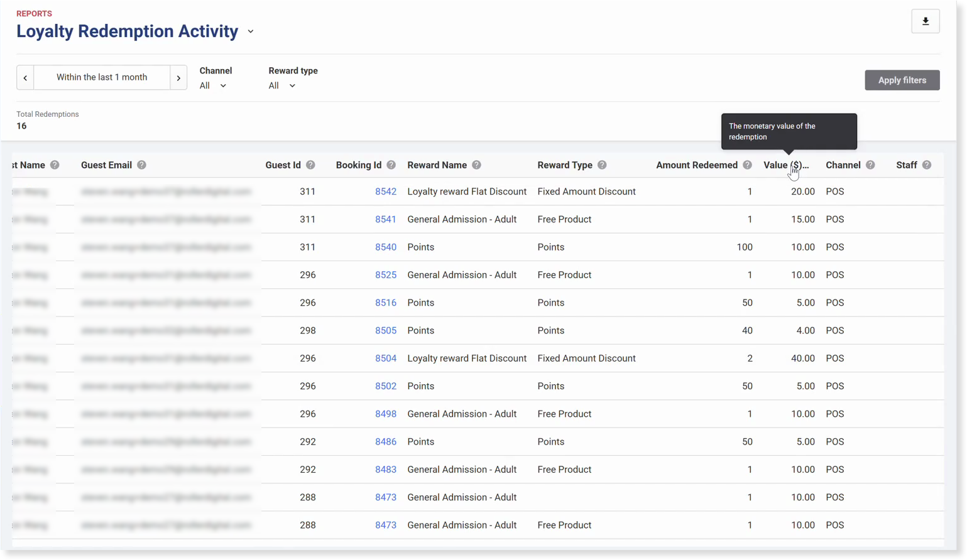Go to previous date range arrow
The width and height of the screenshot is (967, 560).
tap(25, 78)
